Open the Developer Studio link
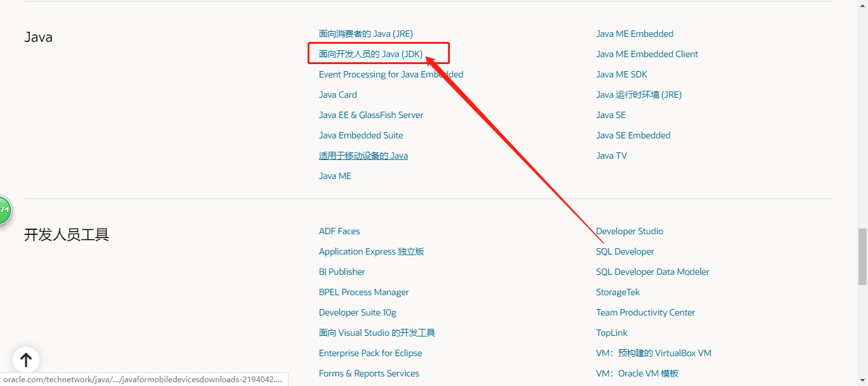 click(630, 231)
